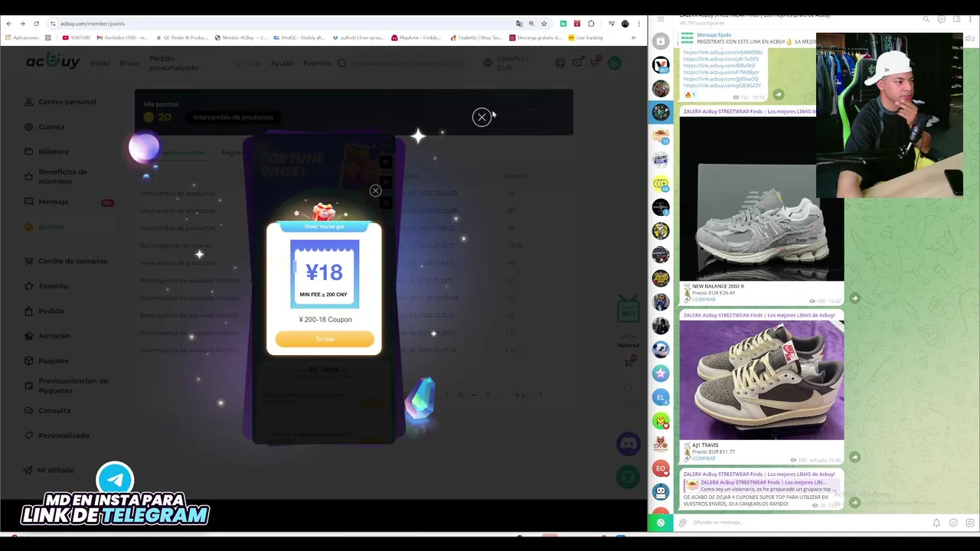
Task: Open Personalizado in sidebar
Action: pyautogui.click(x=57, y=435)
